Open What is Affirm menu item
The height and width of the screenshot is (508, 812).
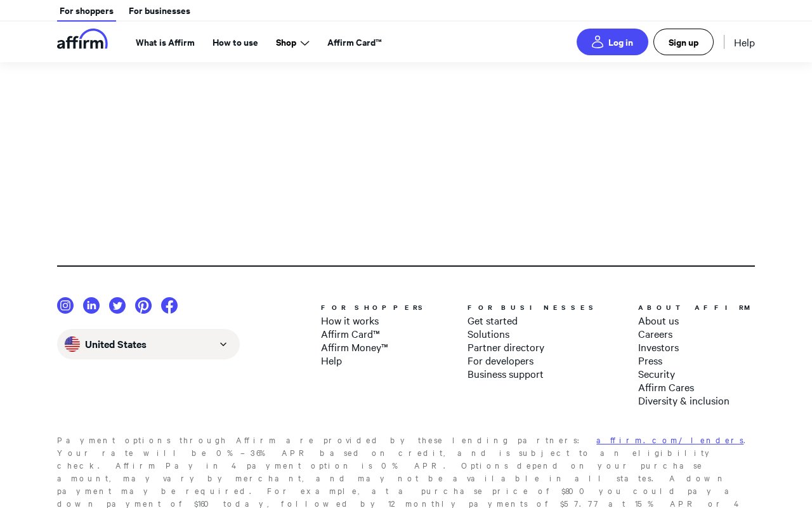pos(165,43)
